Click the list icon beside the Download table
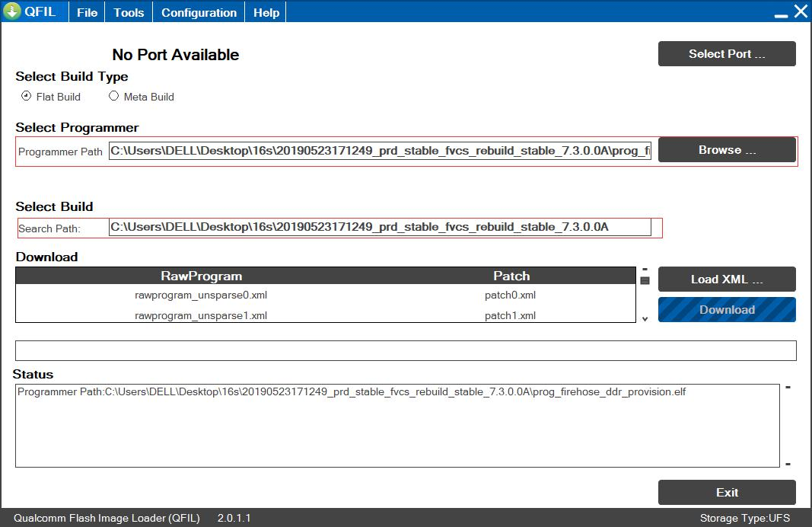812x527 pixels. coord(645,280)
